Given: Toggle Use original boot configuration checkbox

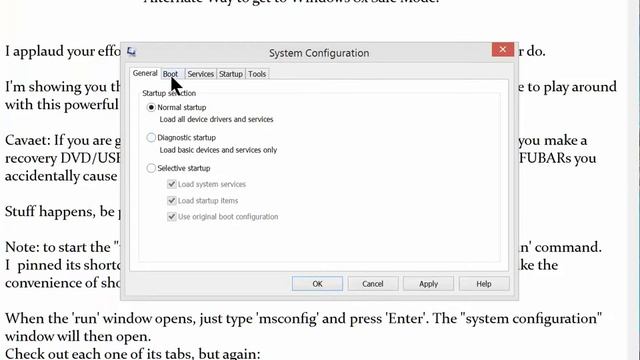Looking at the screenshot, I should (172, 216).
